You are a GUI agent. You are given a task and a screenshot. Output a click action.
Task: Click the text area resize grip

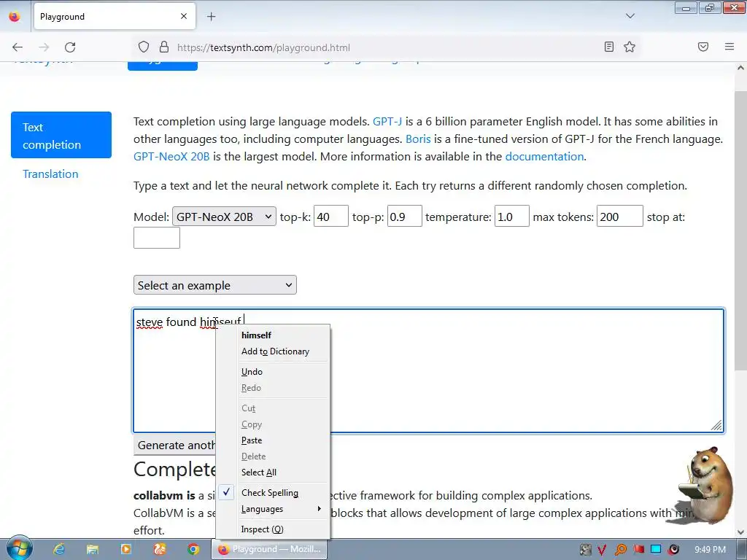tap(716, 425)
